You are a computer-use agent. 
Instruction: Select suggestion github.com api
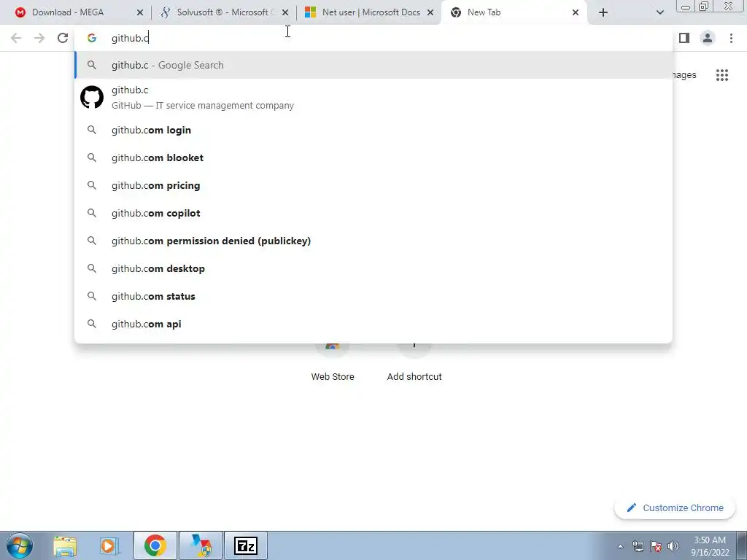click(373, 323)
